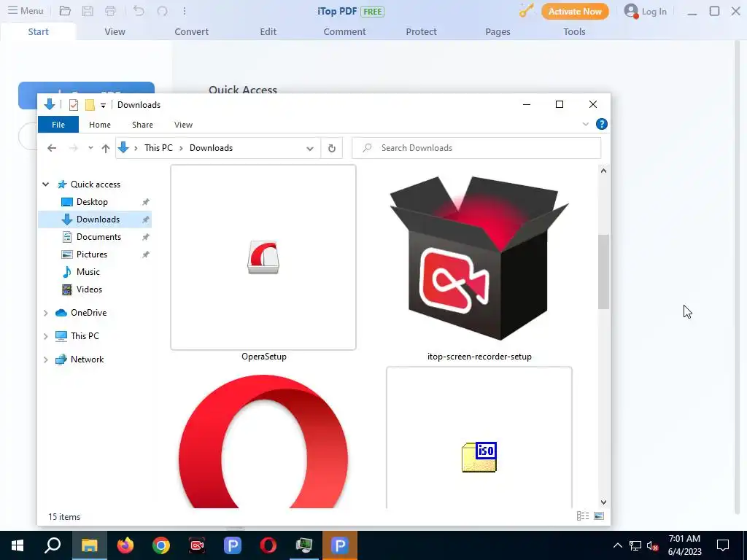Switch to Details view icon in status bar
747x560 pixels.
coord(583,516)
